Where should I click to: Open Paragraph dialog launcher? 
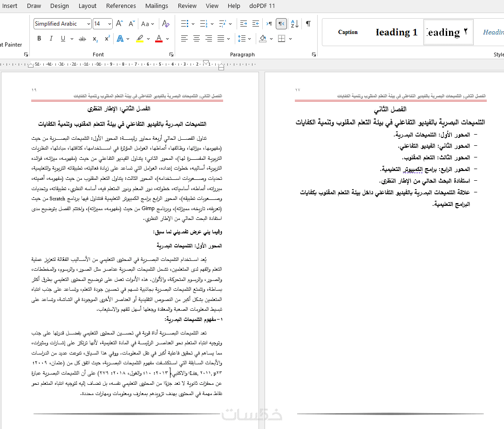313,54
